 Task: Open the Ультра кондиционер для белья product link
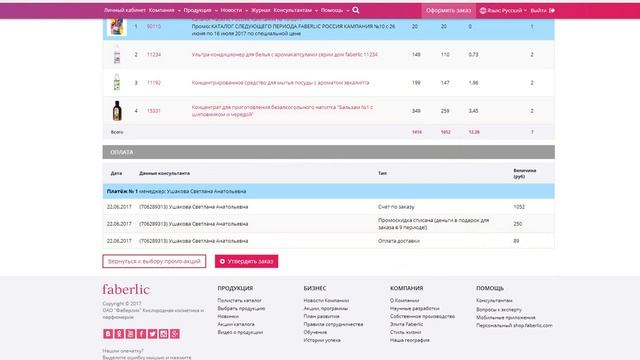[x=284, y=54]
